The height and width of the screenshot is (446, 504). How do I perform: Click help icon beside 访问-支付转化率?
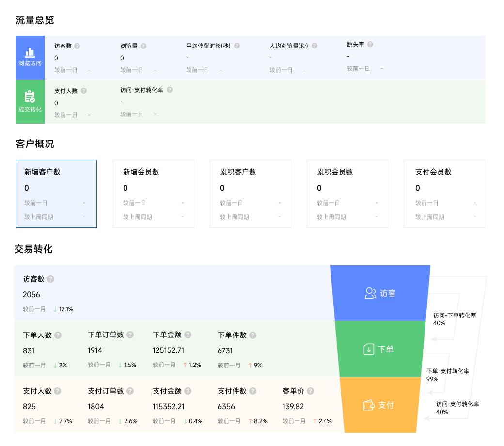(170, 90)
